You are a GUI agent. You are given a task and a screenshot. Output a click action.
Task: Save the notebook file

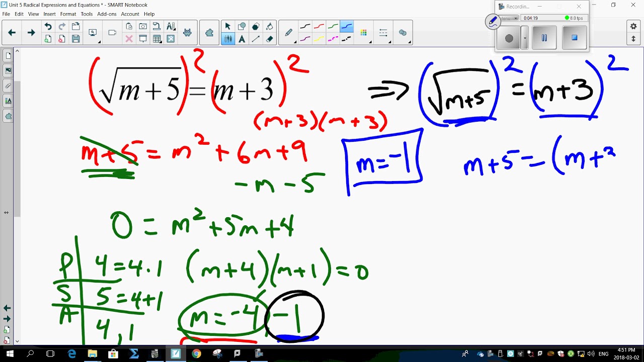[75, 39]
